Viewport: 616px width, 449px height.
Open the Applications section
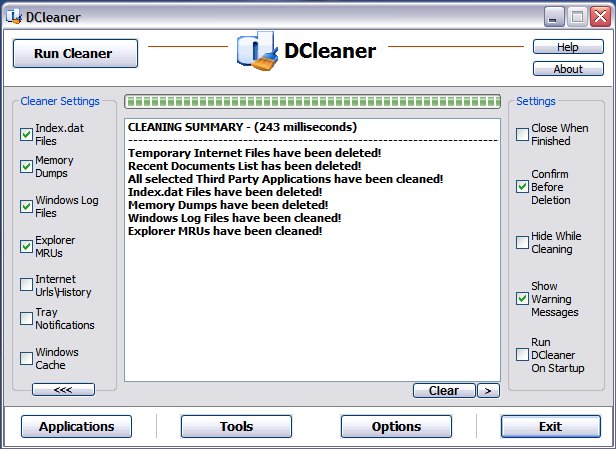76,427
